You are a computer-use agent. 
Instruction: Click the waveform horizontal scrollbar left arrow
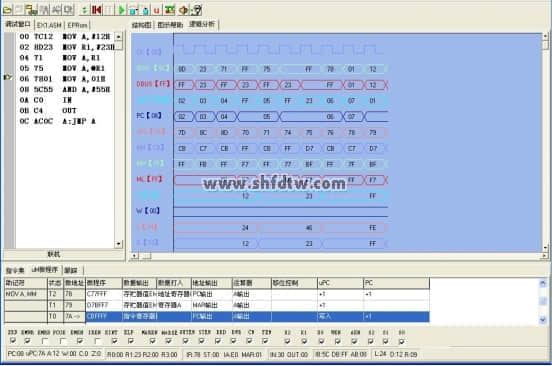(135, 256)
